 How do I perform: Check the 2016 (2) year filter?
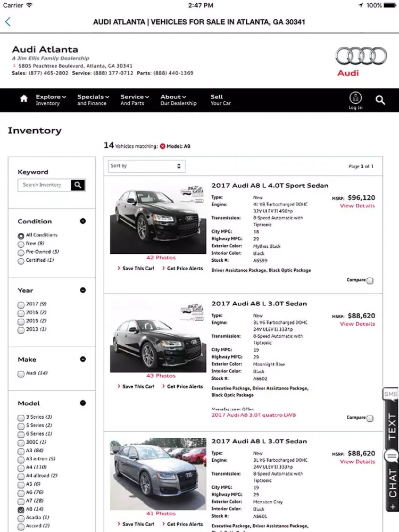(21, 313)
